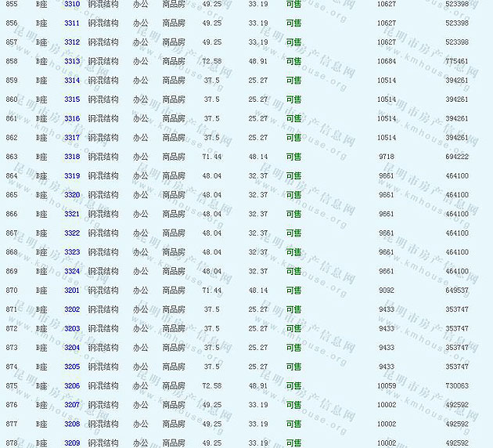Click 可售 status in row 875

(293, 386)
